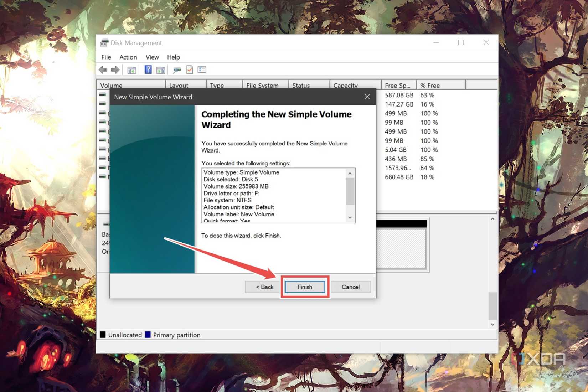The width and height of the screenshot is (588, 392).
Task: Click 'Disk selected: Disk 5' settings line
Action: [x=231, y=179]
